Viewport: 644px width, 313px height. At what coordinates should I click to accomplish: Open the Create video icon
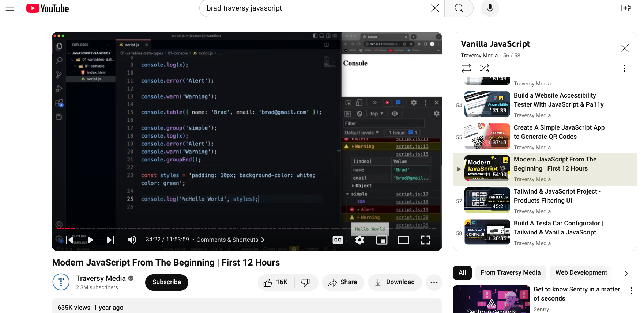(x=626, y=8)
